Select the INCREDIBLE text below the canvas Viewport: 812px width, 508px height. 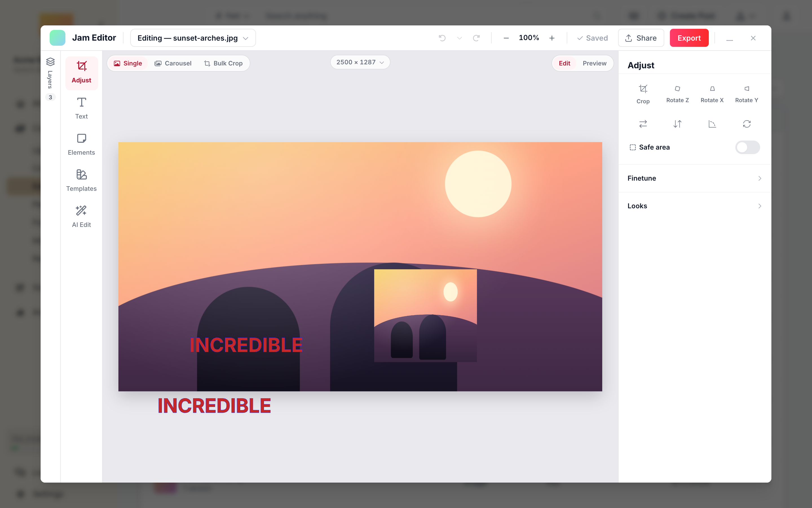click(214, 406)
